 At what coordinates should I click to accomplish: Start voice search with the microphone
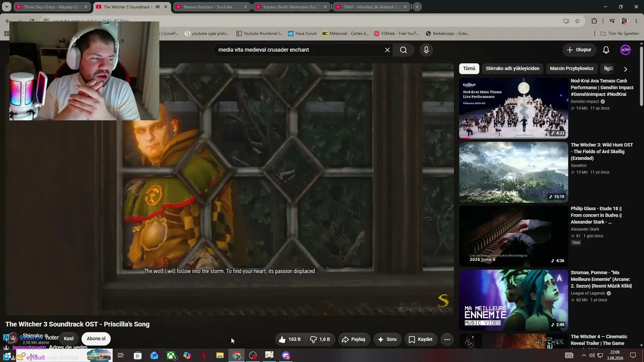click(426, 50)
